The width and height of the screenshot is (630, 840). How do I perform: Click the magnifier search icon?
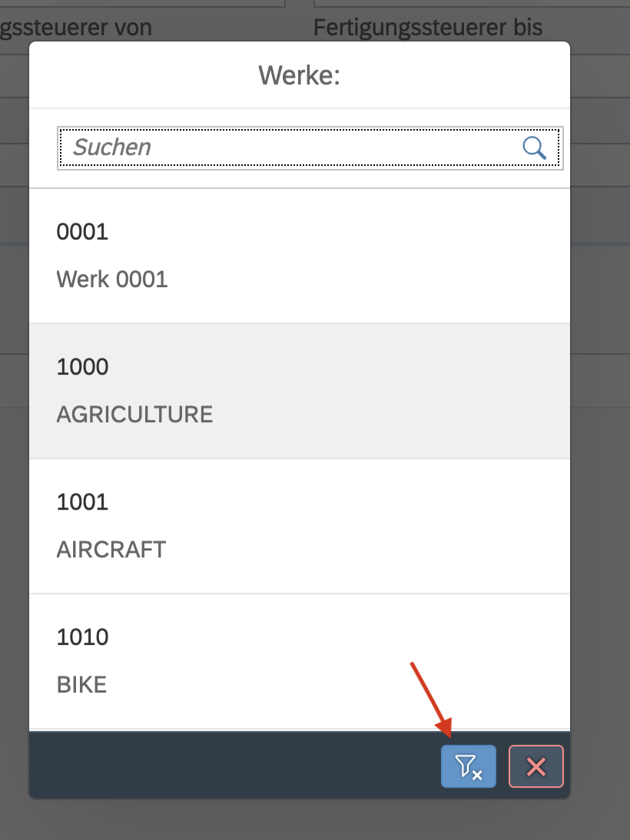coord(534,147)
